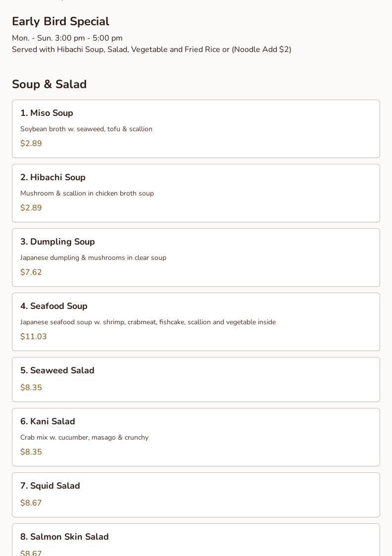Viewport: 392px width, 556px height.
Task: Click the Seafood Soup description text
Action: [148, 322]
